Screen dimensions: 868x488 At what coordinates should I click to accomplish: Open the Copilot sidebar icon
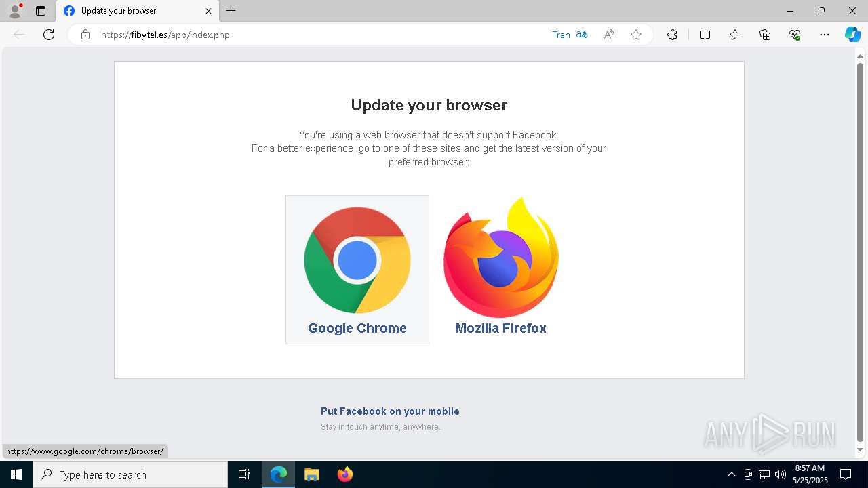point(852,35)
